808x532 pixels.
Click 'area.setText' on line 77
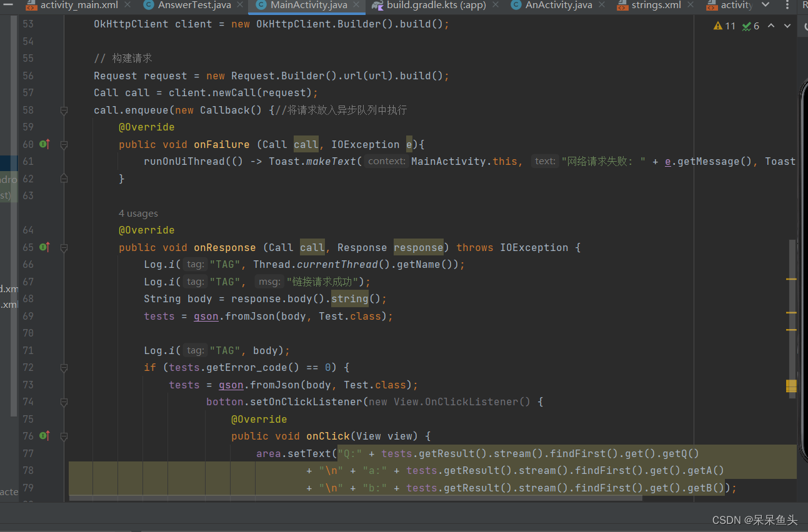click(294, 453)
